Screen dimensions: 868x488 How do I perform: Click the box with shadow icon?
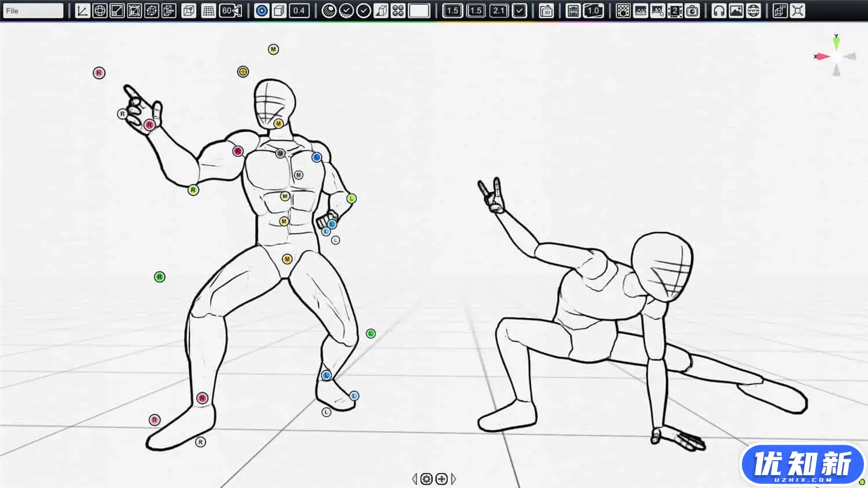tap(381, 10)
